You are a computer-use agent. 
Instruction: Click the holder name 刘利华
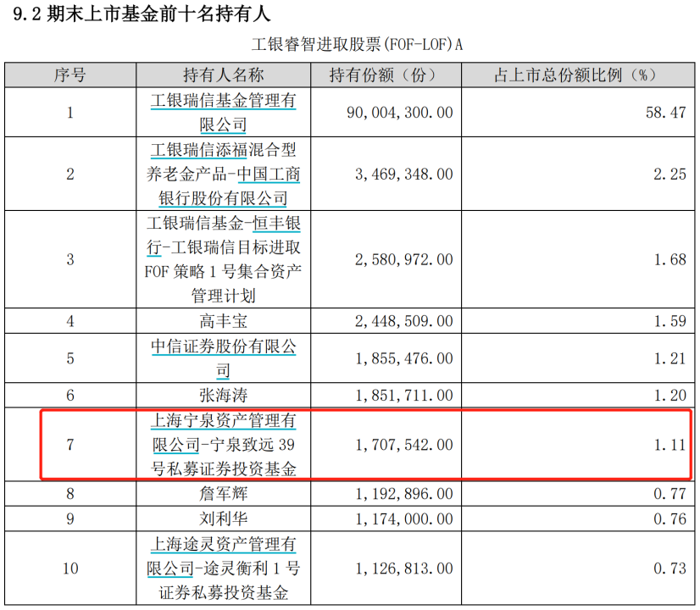[224, 518]
